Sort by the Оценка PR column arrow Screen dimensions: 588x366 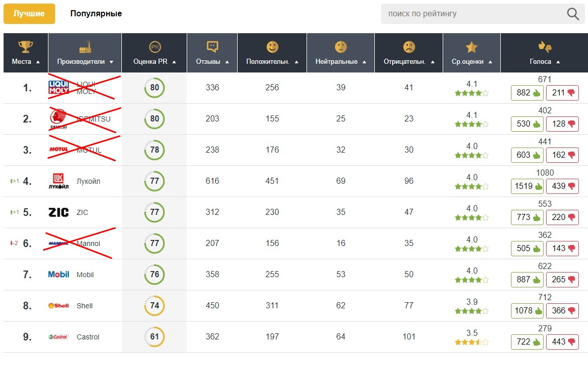(x=174, y=62)
